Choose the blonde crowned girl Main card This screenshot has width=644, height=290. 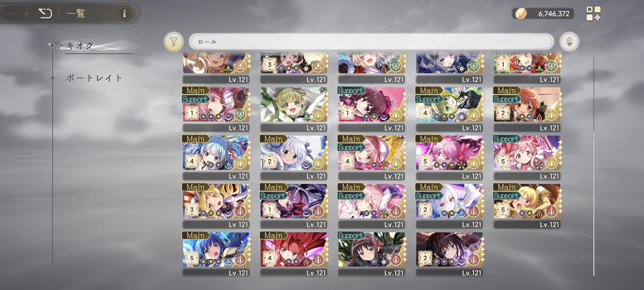tap(216, 205)
